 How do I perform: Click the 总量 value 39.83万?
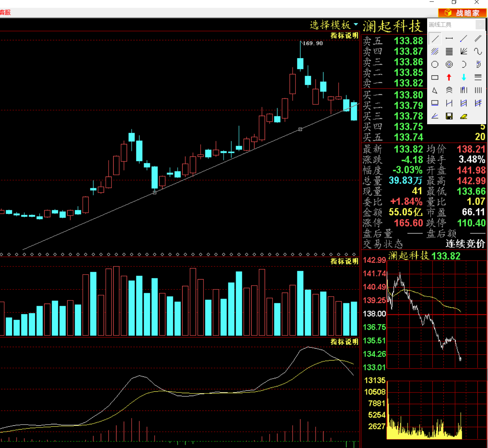[406, 180]
